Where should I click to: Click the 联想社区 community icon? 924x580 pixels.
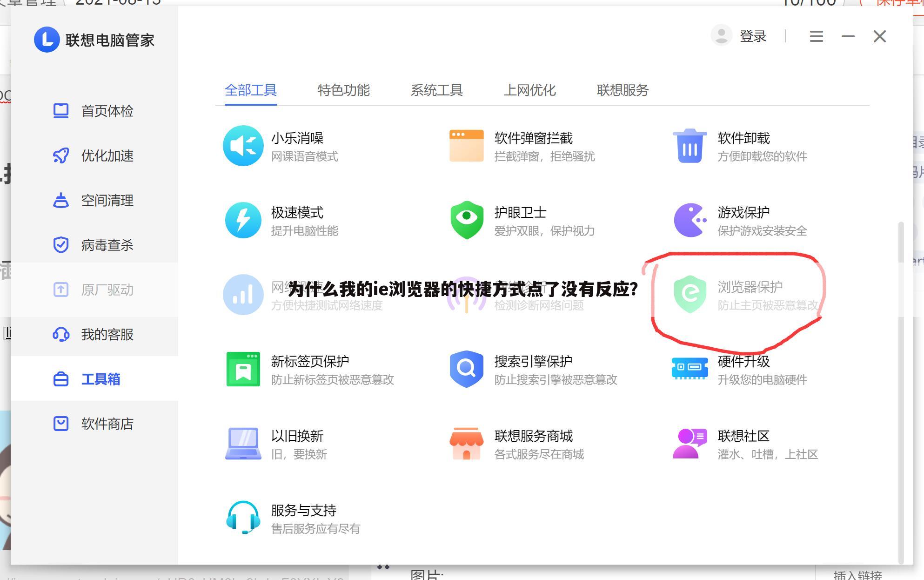[x=690, y=444]
